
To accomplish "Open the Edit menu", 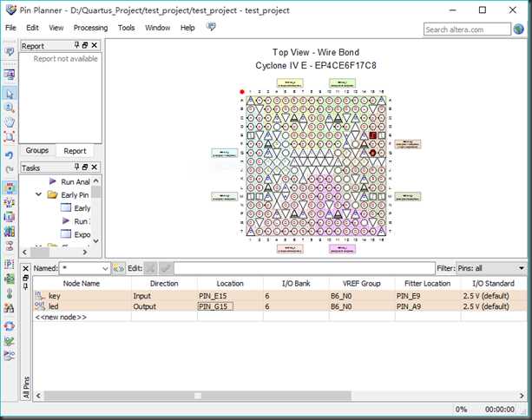I will click(x=33, y=28).
